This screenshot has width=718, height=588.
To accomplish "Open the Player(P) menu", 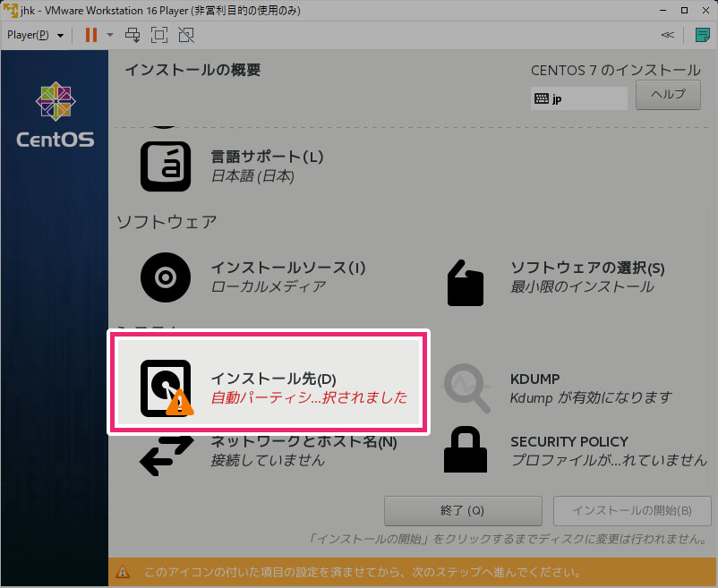I will pyautogui.click(x=35, y=35).
